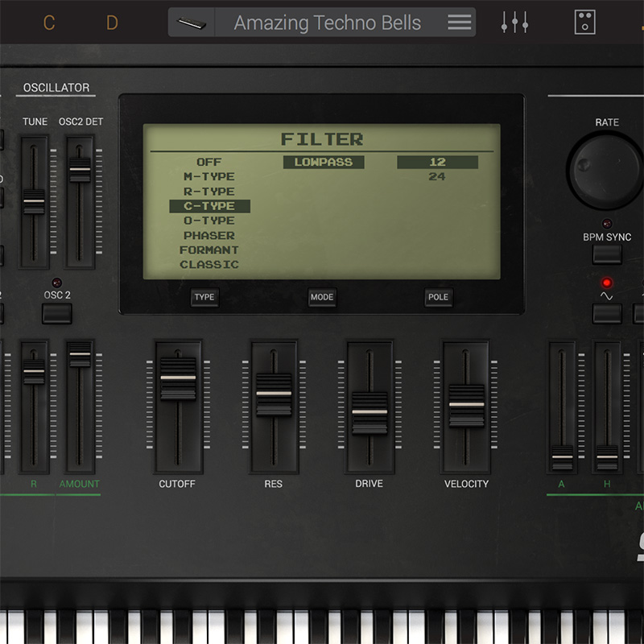644x644 pixels.
Task: Select FORMANT filter type
Action: pyautogui.click(x=209, y=250)
